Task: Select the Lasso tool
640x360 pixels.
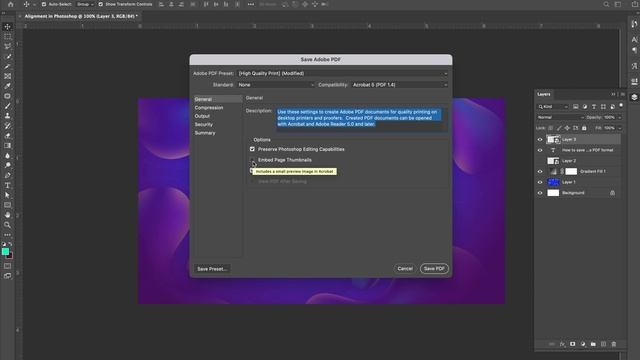Action: [7, 47]
